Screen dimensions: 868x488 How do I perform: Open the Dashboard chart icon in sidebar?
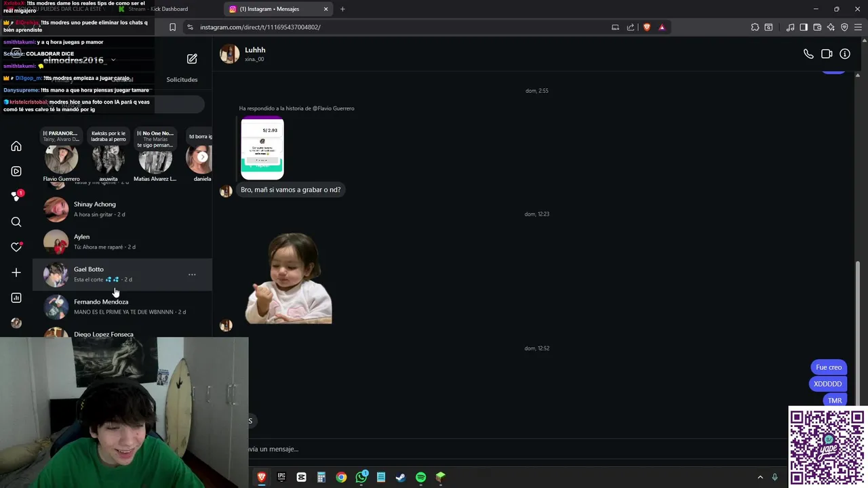(16, 298)
